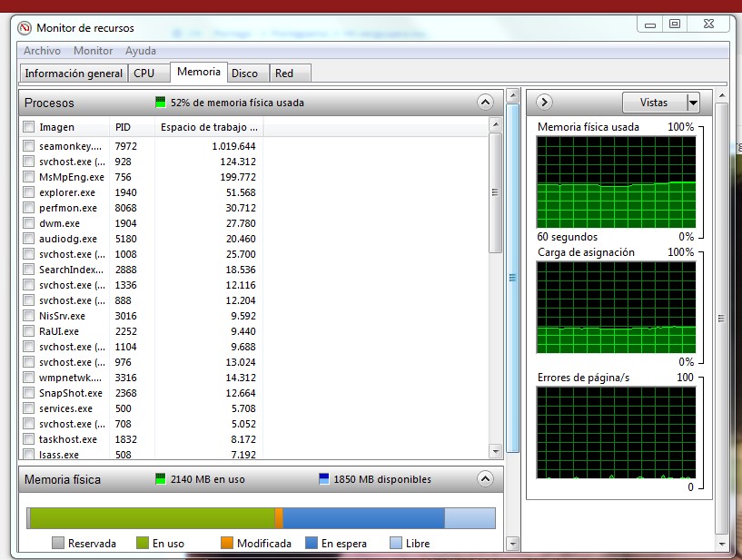The image size is (742, 560).
Task: Collapse the Memoria física section
Action: coord(485,478)
